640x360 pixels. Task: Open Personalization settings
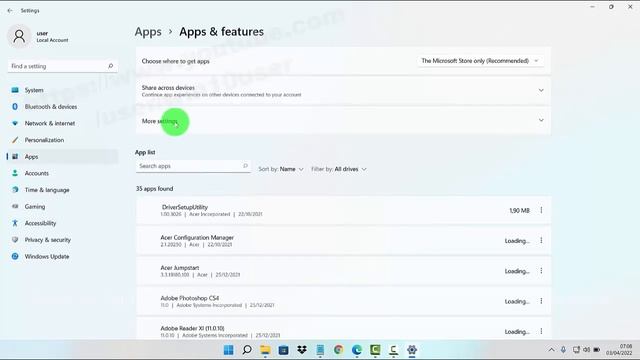(44, 140)
